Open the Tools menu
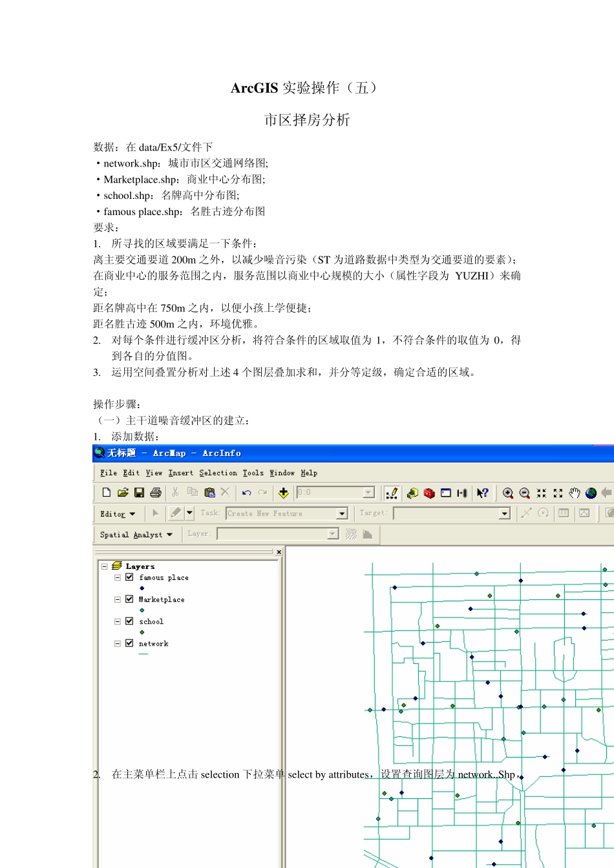 (x=253, y=473)
